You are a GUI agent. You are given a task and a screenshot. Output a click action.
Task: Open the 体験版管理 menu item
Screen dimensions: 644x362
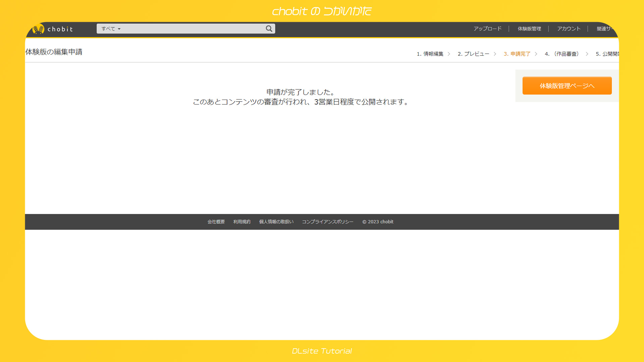529,29
